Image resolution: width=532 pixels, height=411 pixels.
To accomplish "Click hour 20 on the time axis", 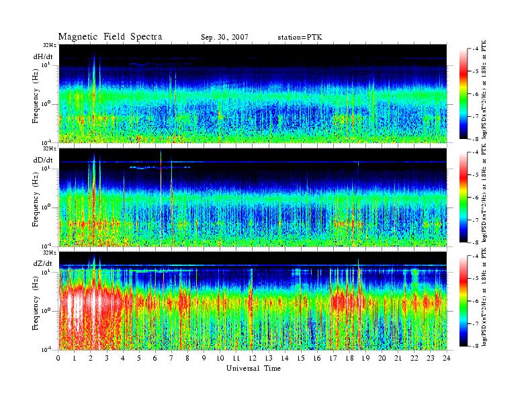I will point(382,359).
